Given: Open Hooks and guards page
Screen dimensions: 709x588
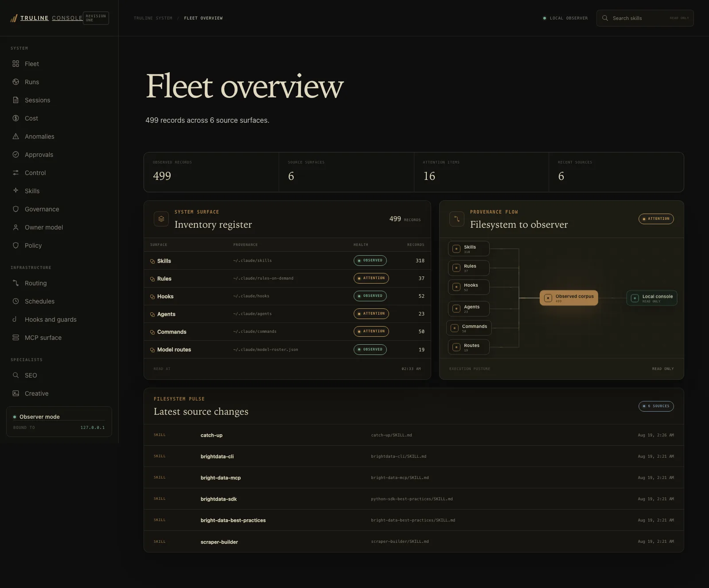Looking at the screenshot, I should 59,319.
